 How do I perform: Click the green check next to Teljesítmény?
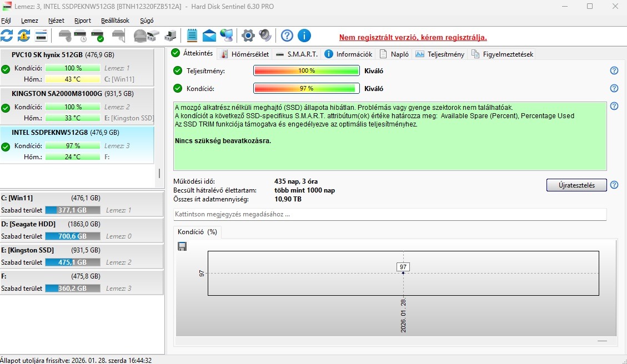(178, 70)
